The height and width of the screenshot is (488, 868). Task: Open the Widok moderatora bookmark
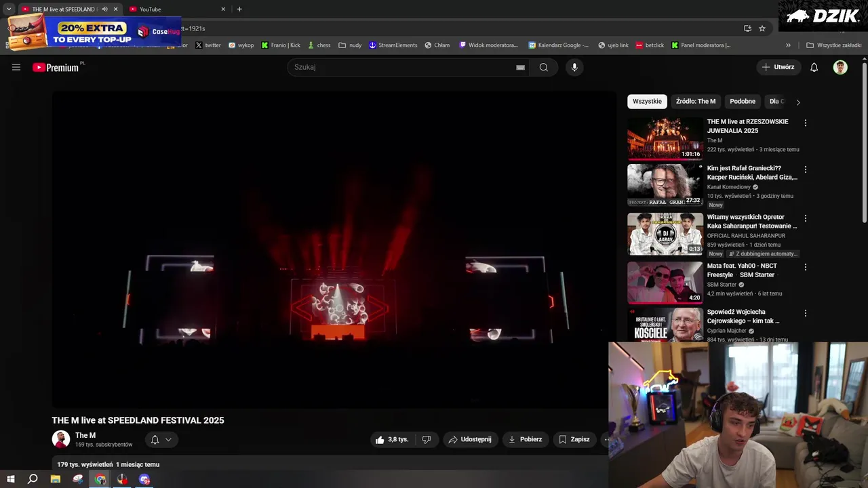[x=488, y=45]
